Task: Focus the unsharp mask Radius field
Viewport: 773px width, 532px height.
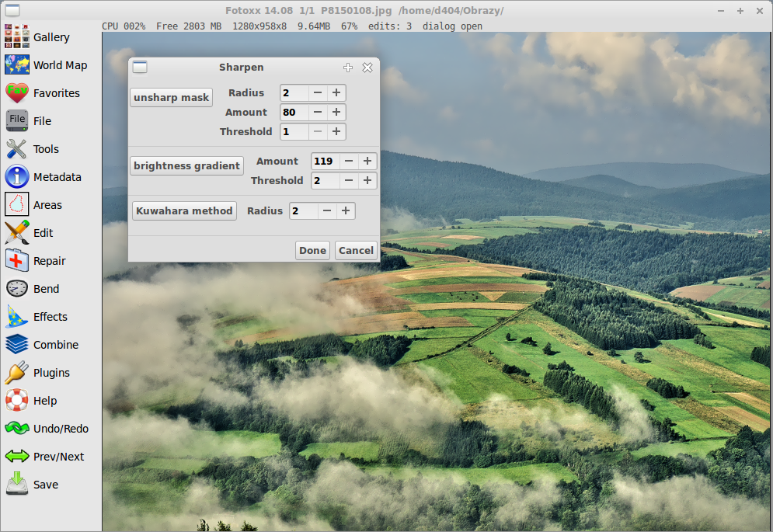Action: tap(294, 92)
